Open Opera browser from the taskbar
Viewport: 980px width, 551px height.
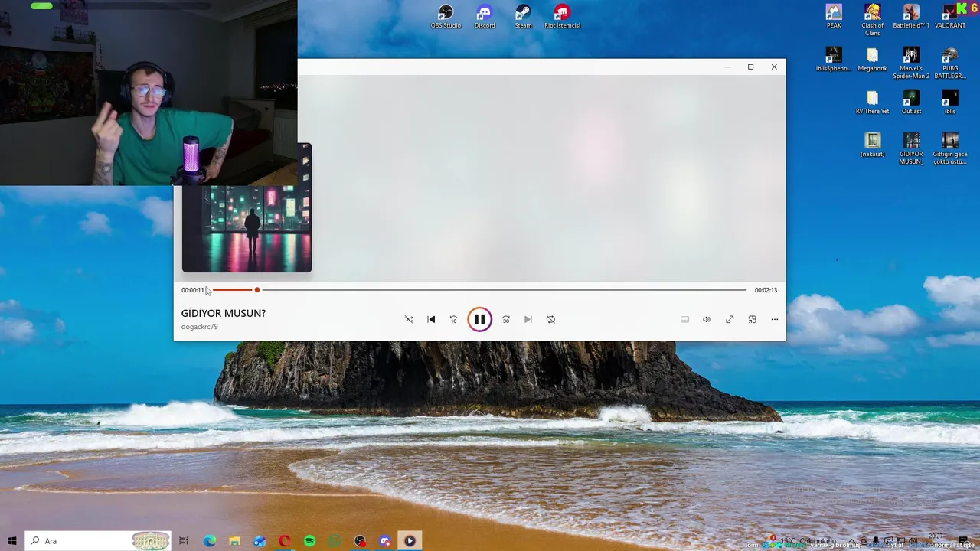click(285, 541)
